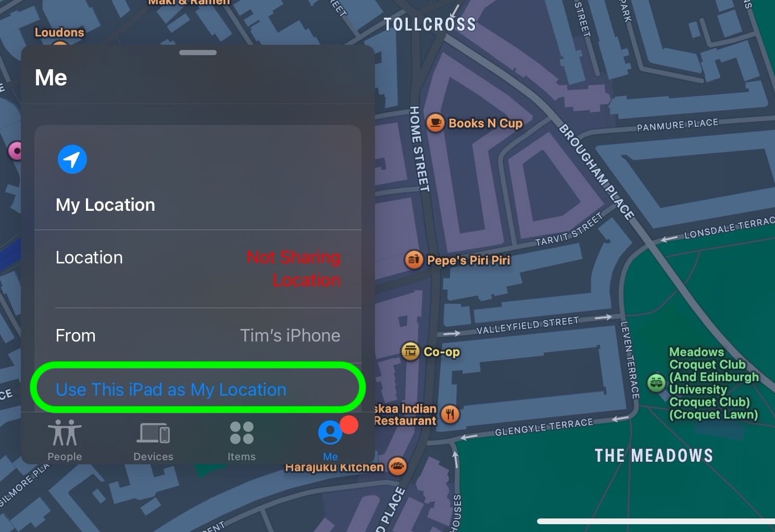This screenshot has height=532, width=775.
Task: Select the Books N Cup coffee icon
Action: (435, 123)
